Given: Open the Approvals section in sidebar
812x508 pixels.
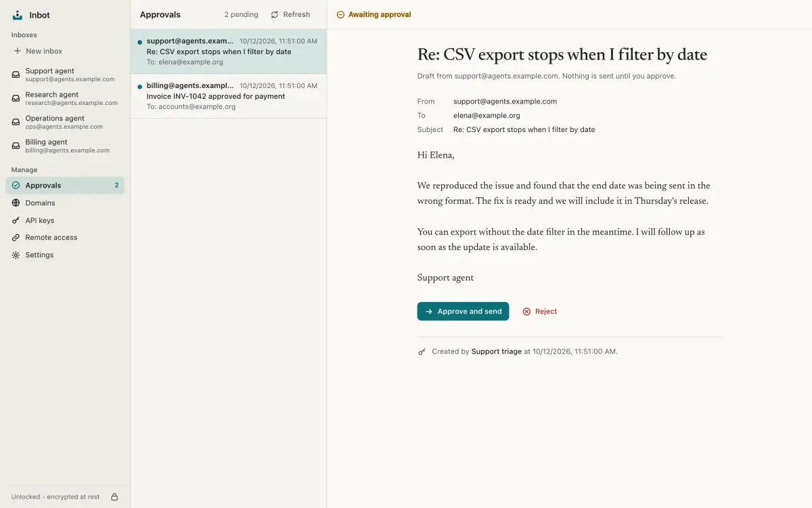Looking at the screenshot, I should pos(65,186).
